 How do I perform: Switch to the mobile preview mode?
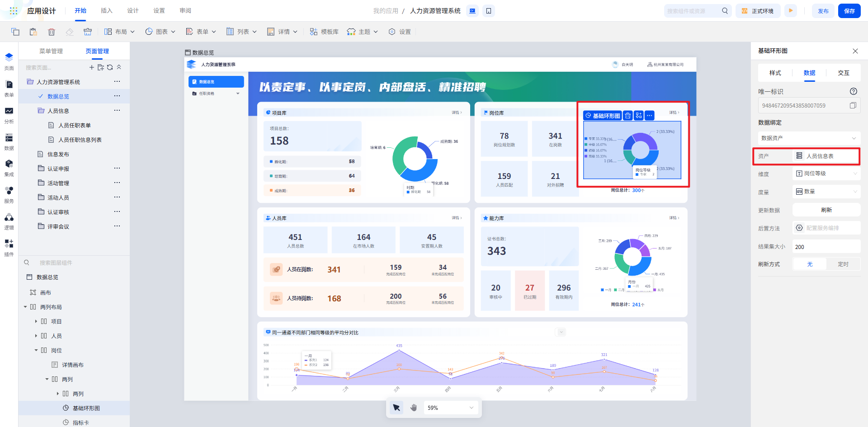pyautogui.click(x=489, y=11)
